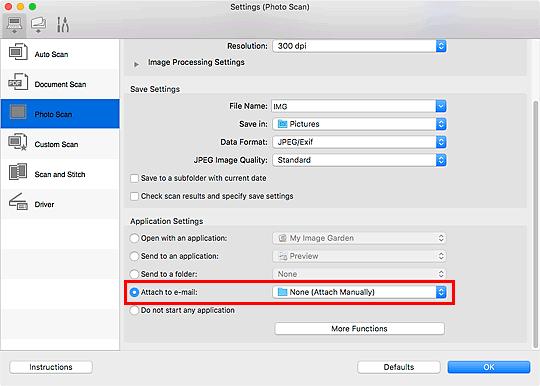
Task: Open the JPEG Image Quality Standard dropdown
Action: coord(359,160)
